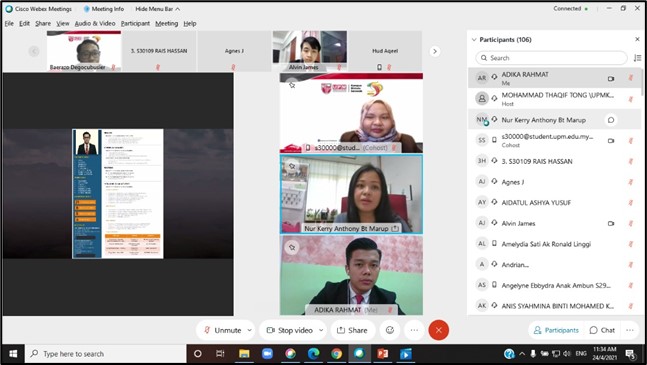Show previous video thumbnails with left arrow
The image size is (647, 365).
34,51
